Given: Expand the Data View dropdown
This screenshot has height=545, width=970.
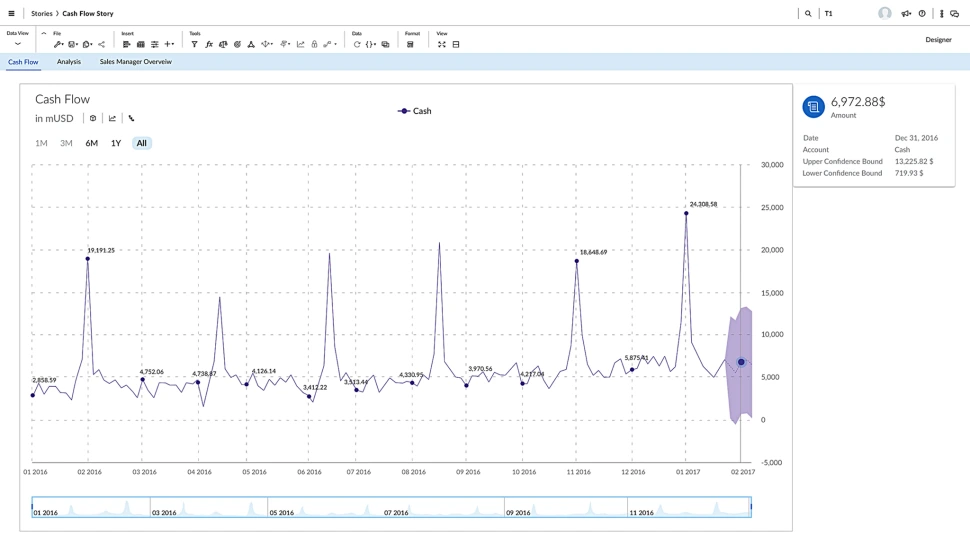Looking at the screenshot, I should (18, 44).
